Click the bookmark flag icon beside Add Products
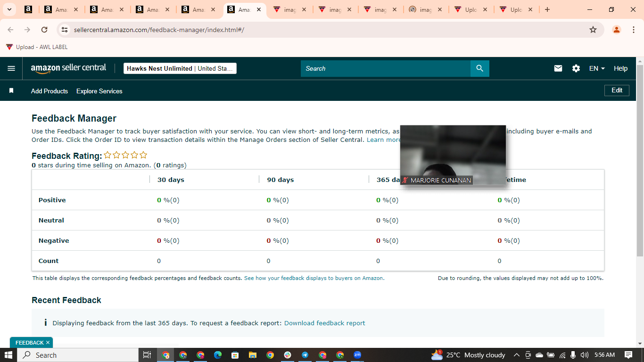Image resolution: width=644 pixels, height=362 pixels. (11, 90)
